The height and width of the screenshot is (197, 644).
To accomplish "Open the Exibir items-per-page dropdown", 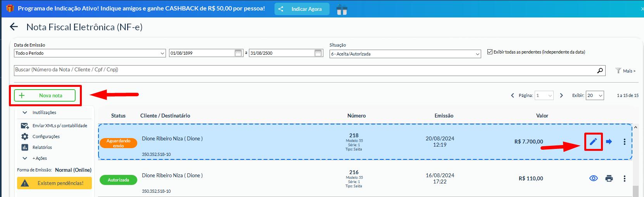I will (x=594, y=95).
